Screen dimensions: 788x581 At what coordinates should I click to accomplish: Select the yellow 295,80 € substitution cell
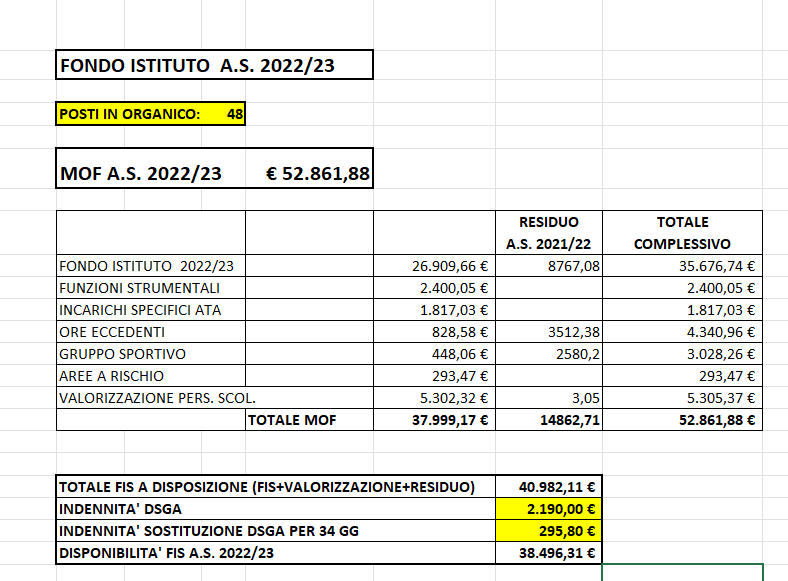tap(548, 530)
